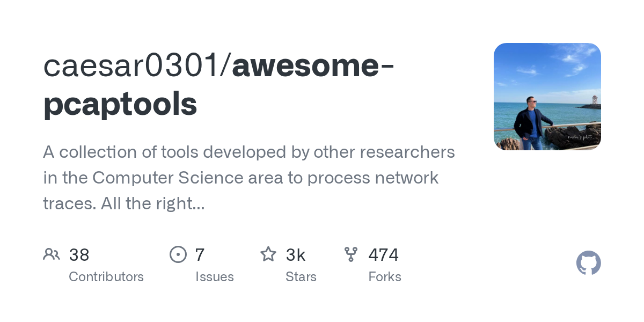Select the Contributors label
The image size is (644, 322).
[106, 277]
